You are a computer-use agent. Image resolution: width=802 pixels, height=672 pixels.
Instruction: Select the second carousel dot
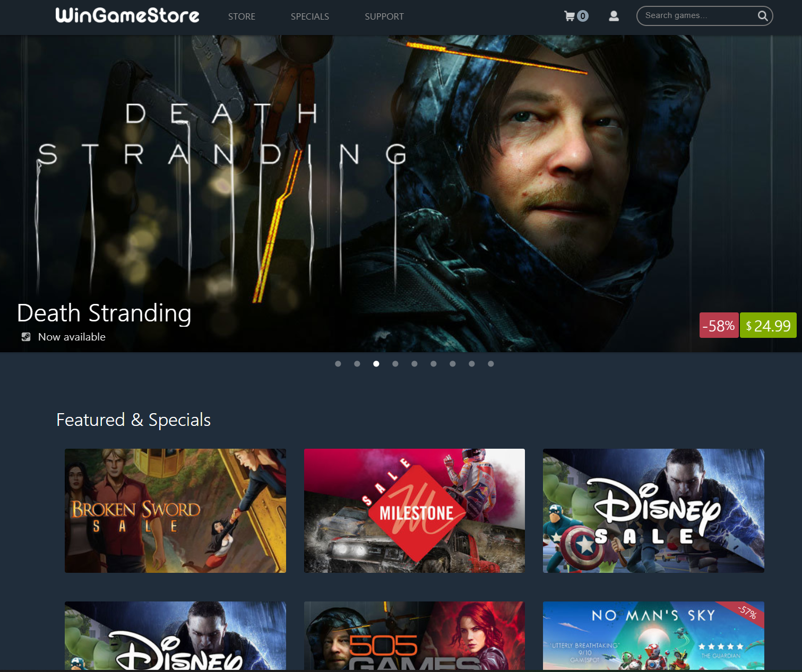(357, 364)
